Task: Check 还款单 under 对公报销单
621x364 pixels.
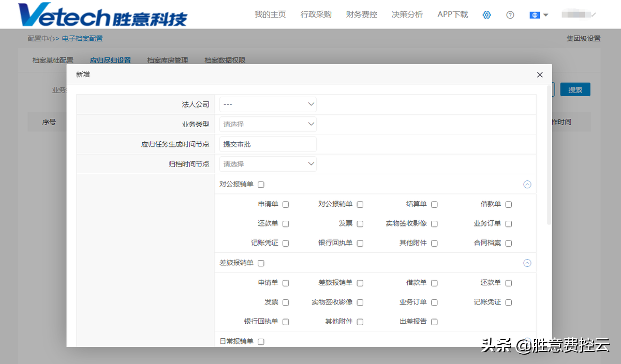Action: click(286, 224)
